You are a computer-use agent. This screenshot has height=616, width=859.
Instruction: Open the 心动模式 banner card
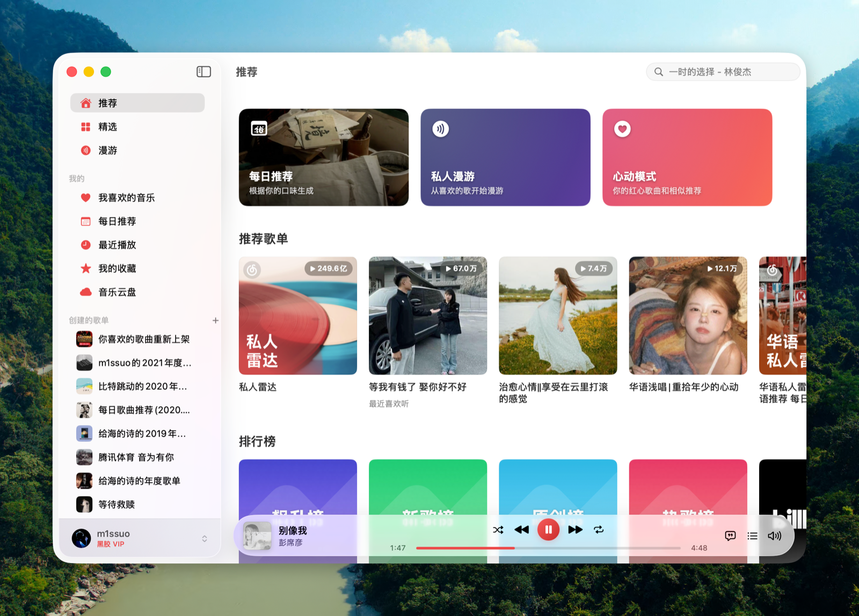click(687, 157)
